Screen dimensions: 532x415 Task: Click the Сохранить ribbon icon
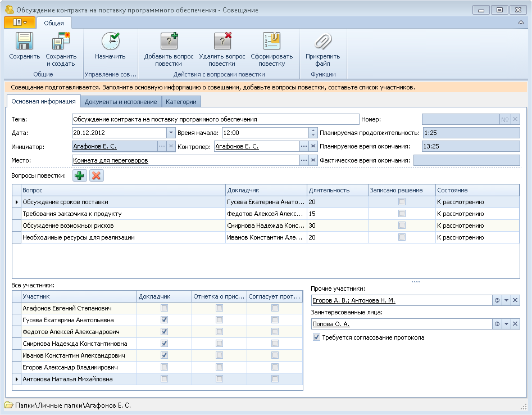24,42
